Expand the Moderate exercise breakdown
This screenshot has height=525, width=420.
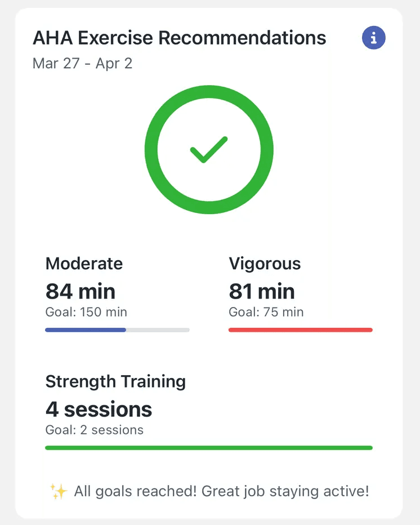click(x=84, y=263)
